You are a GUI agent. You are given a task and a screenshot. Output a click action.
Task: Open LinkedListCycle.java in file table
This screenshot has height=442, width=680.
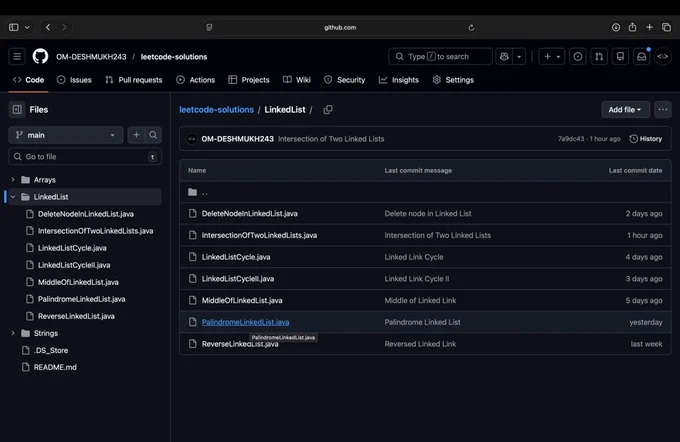point(236,257)
